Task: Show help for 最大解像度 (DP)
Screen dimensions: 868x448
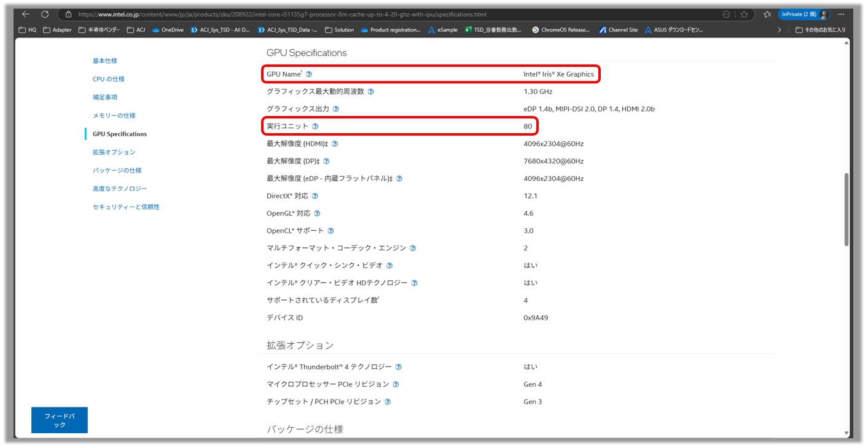Action: [326, 161]
